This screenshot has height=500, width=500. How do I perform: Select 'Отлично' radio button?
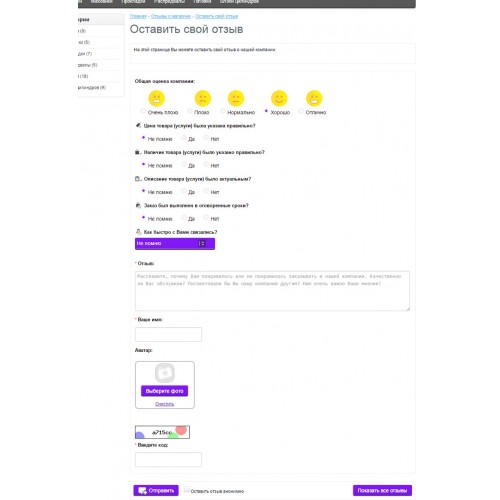[x=301, y=111]
